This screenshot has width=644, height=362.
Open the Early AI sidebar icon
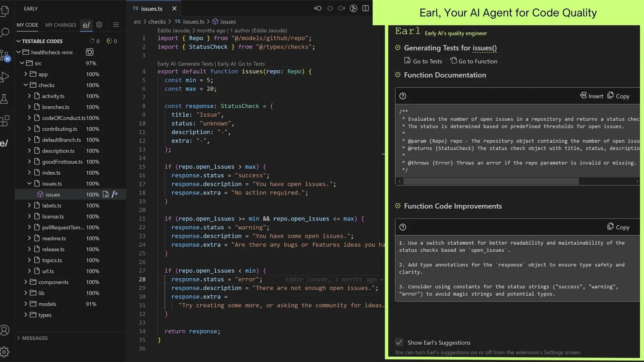(4, 143)
